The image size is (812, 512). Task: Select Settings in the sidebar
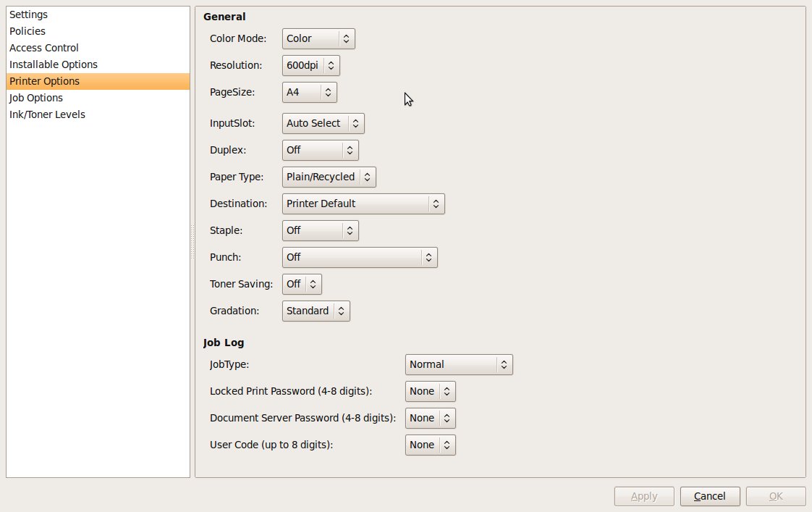29,14
